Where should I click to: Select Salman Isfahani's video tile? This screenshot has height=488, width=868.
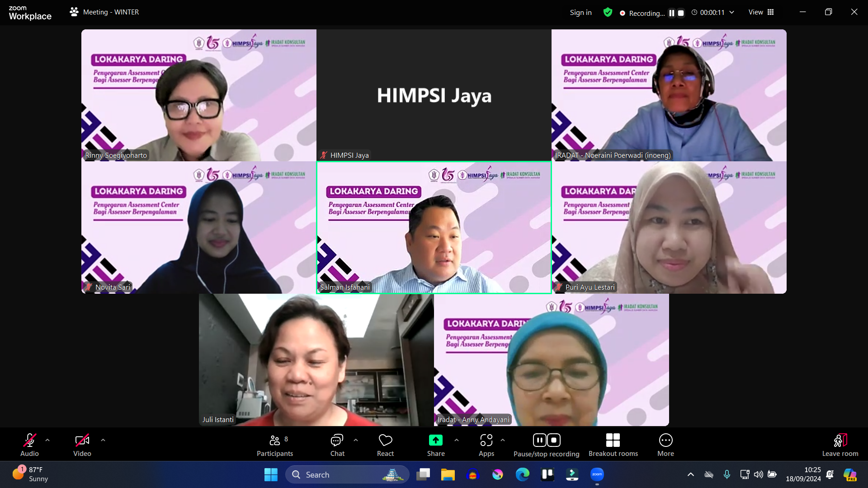point(434,227)
